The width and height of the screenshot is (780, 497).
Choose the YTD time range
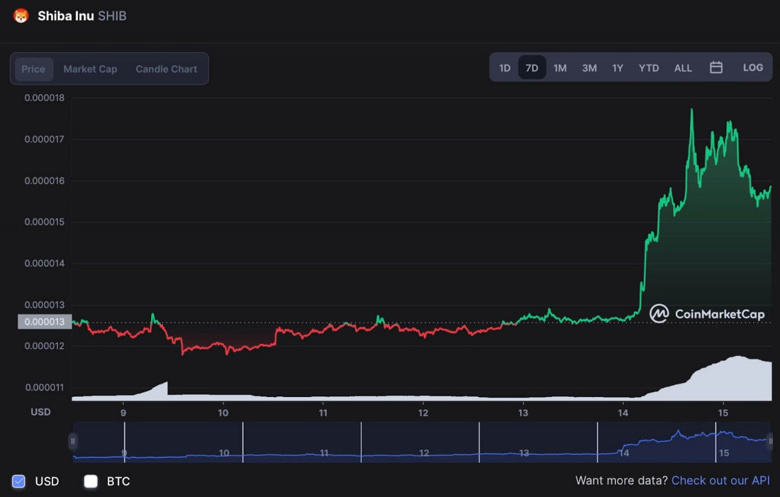tap(649, 68)
